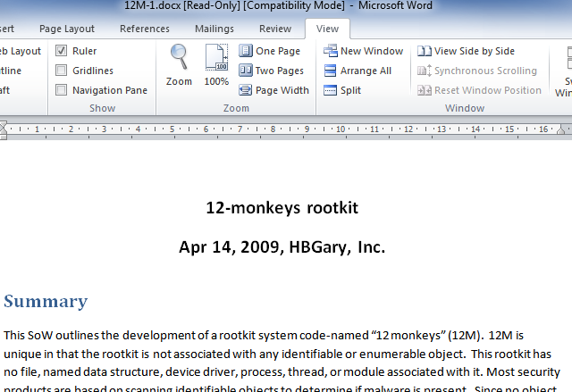Click the View Side by Side icon
This screenshot has width=572, height=392.
point(425,51)
